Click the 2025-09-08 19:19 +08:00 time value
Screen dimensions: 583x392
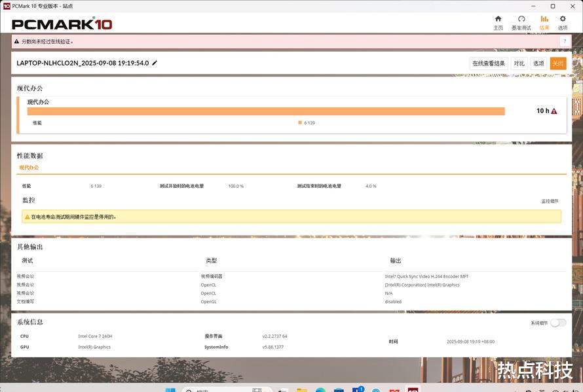coord(470,342)
